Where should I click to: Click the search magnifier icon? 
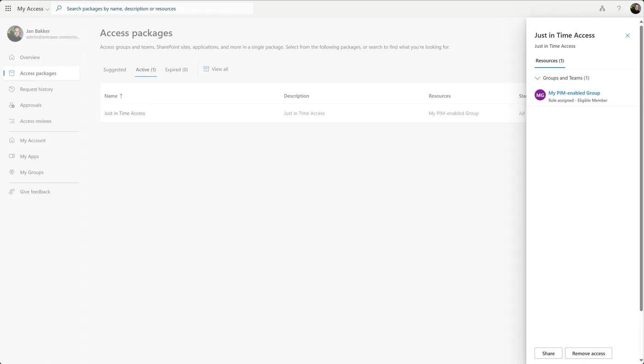(x=58, y=8)
